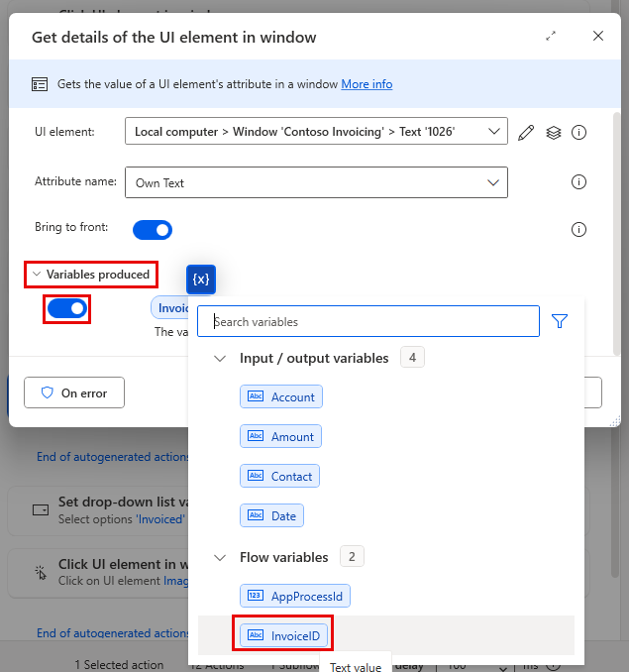This screenshot has height=672, width=629.
Task: Click the filter funnel icon in variable picker
Action: (x=560, y=321)
